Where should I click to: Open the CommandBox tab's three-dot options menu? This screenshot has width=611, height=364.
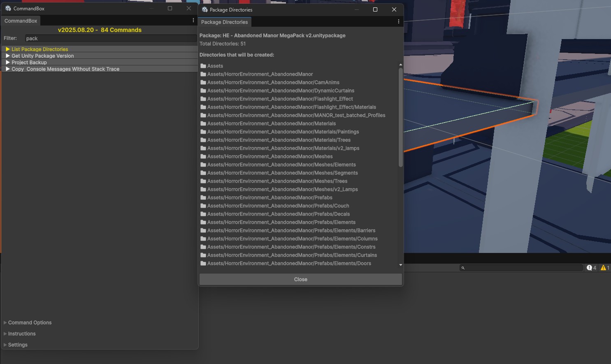click(193, 21)
